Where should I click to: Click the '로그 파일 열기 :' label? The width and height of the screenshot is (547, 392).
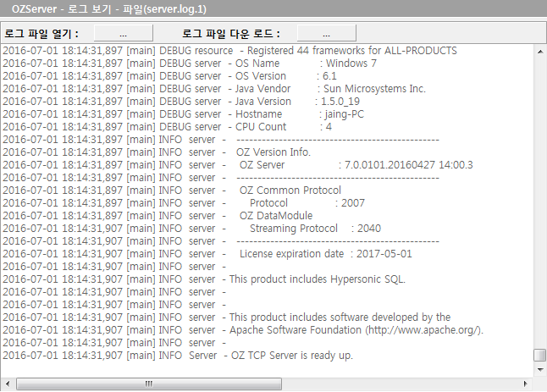[41, 34]
